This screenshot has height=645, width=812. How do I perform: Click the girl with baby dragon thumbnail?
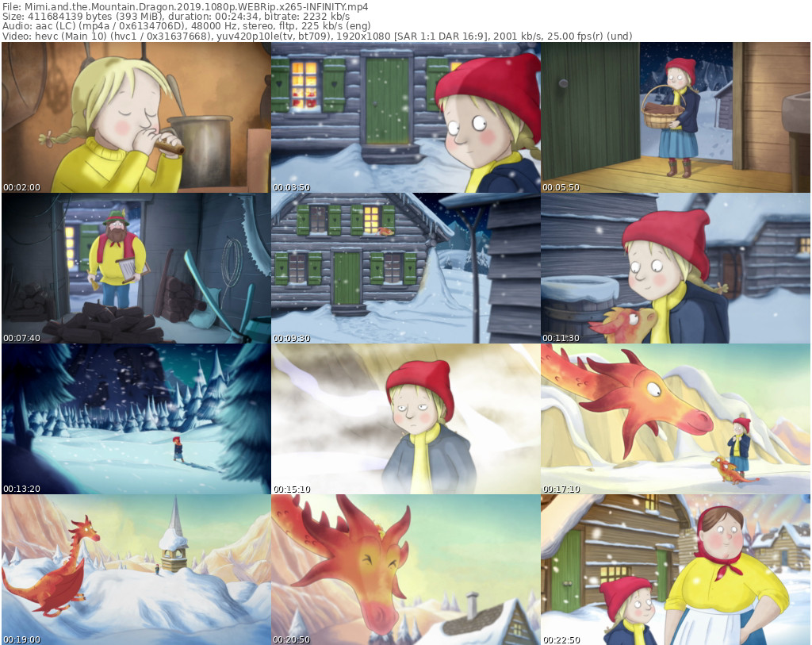click(x=676, y=268)
